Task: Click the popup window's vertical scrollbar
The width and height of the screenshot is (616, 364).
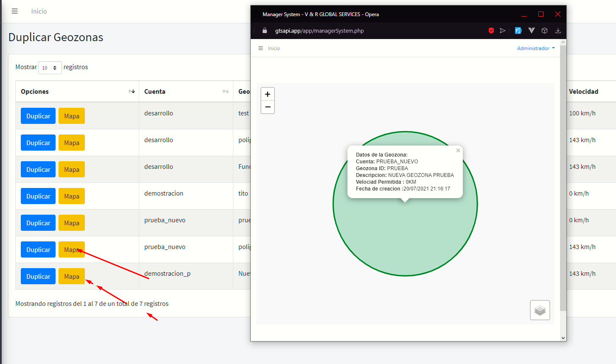Action: (563, 170)
